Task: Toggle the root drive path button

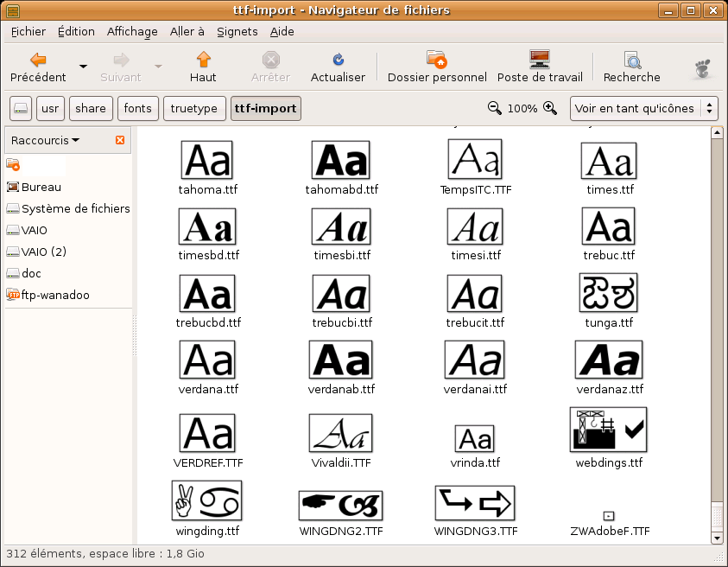Action: [22, 109]
